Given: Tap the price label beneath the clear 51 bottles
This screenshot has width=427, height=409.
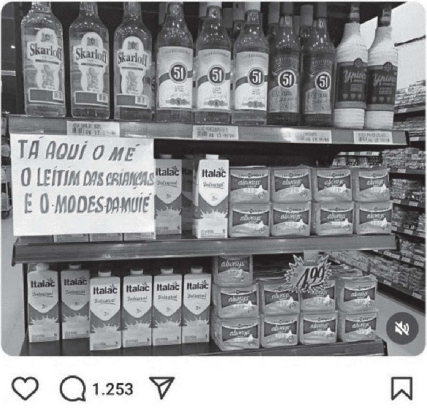Looking at the screenshot, I should pyautogui.click(x=215, y=132).
